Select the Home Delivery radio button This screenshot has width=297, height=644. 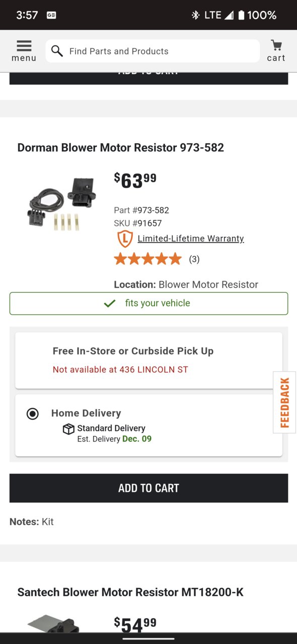click(x=32, y=414)
